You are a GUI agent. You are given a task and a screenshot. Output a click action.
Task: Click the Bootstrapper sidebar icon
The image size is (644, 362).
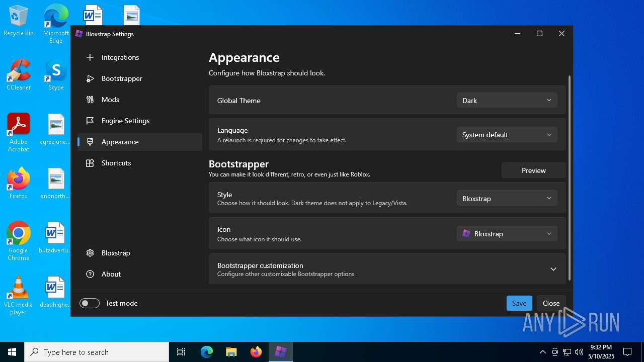click(x=90, y=78)
